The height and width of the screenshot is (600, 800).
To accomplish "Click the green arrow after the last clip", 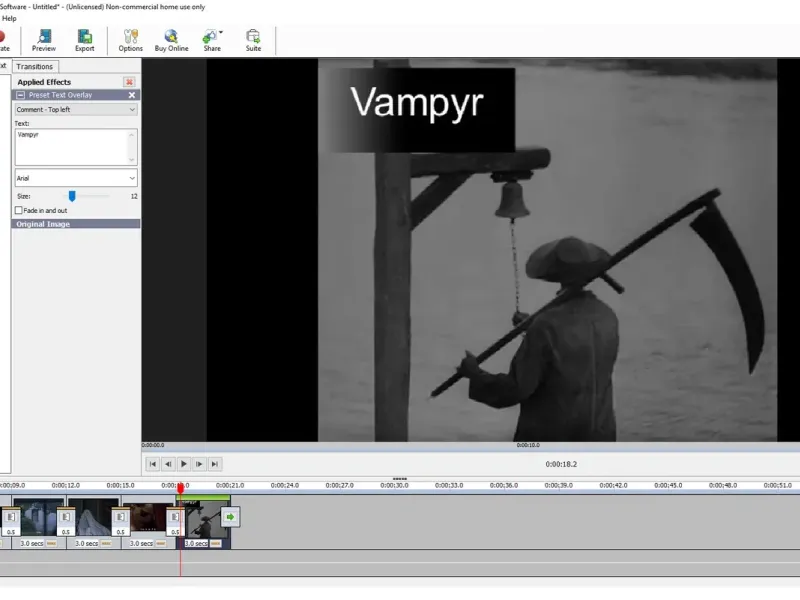I will [230, 517].
